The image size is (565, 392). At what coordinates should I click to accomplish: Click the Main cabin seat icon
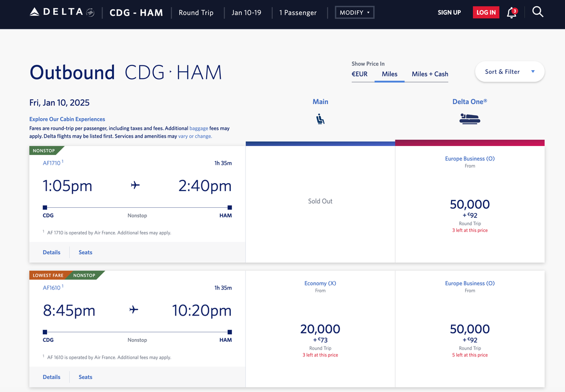(320, 119)
